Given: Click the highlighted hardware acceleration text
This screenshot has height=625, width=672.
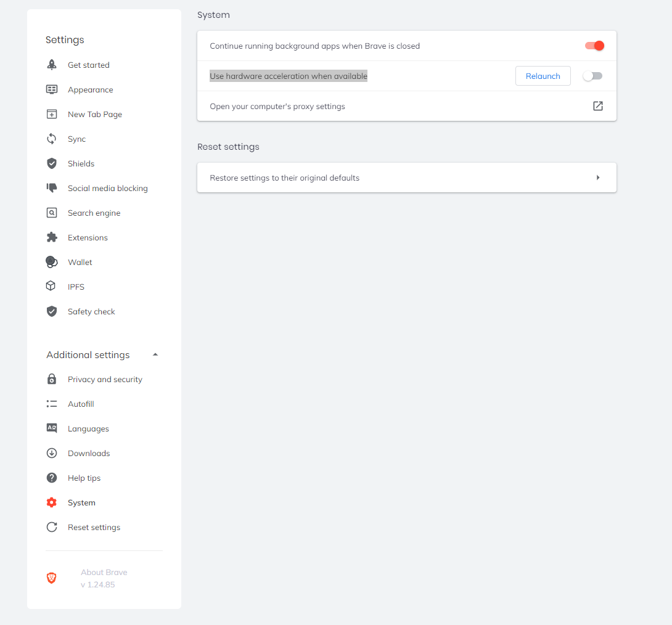Looking at the screenshot, I should (289, 76).
